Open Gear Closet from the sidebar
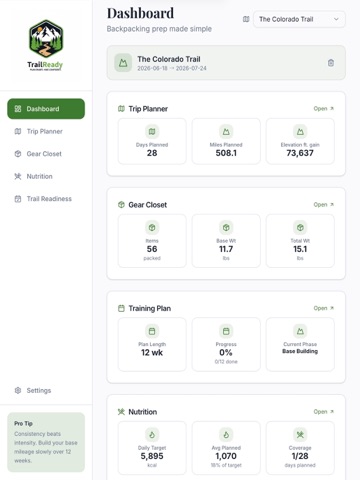 pyautogui.click(x=46, y=154)
